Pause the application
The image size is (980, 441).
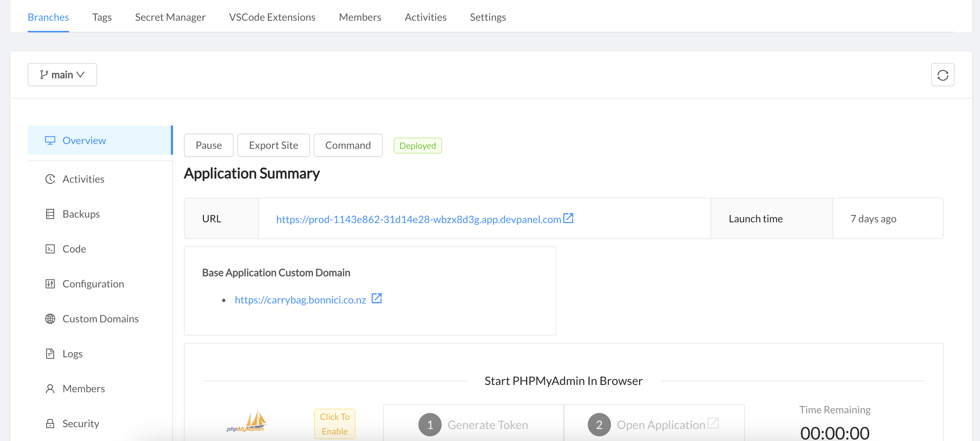click(209, 145)
